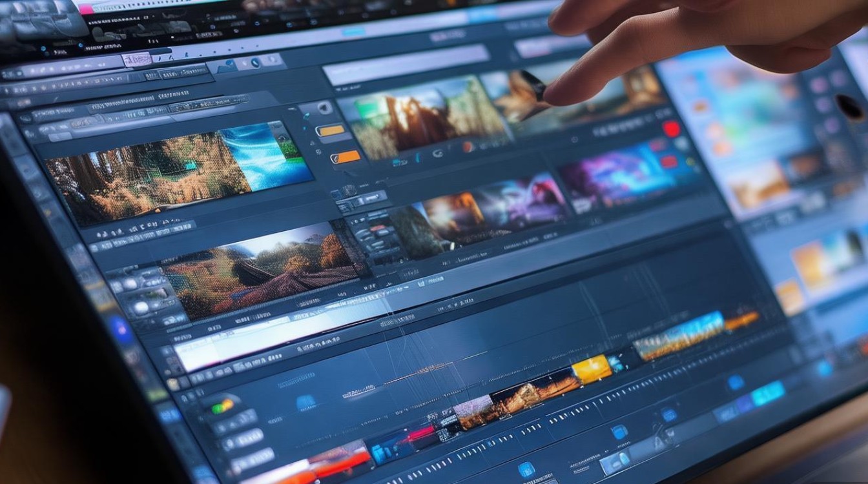The width and height of the screenshot is (868, 484).
Task: Click the round dark icon above the orange pills
Action: coord(324,108)
